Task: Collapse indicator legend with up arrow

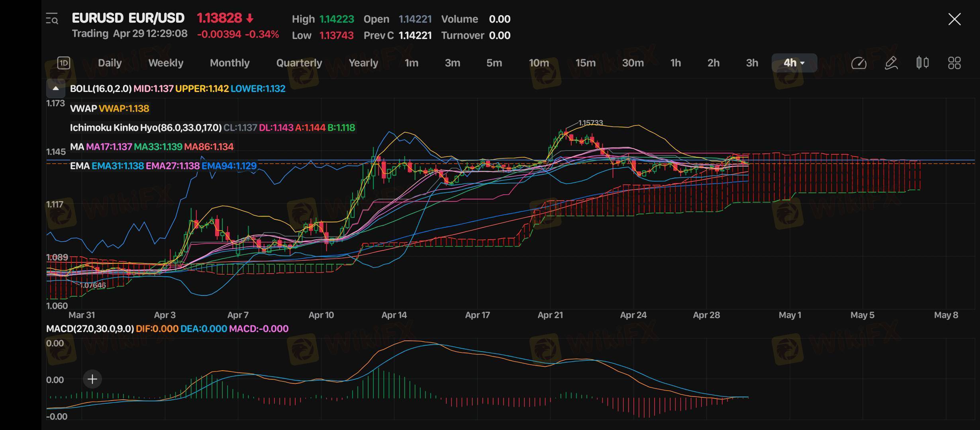Action: pyautogui.click(x=56, y=88)
